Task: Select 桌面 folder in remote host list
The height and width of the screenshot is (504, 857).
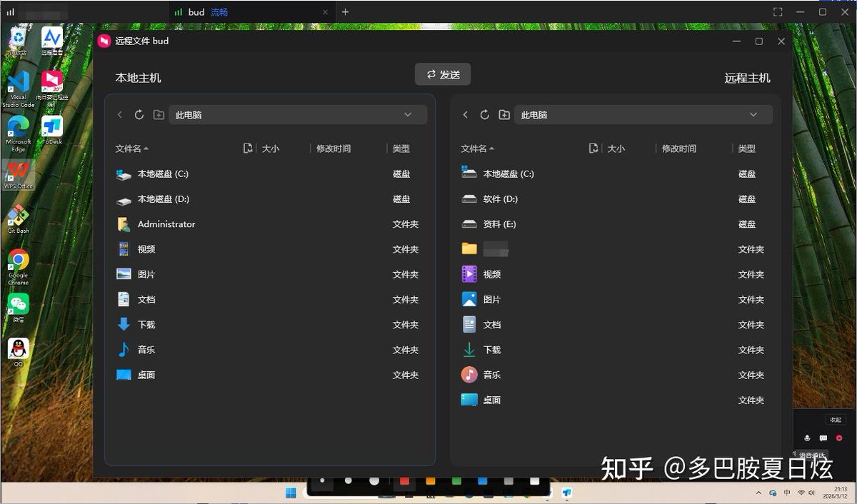Action: point(616,400)
